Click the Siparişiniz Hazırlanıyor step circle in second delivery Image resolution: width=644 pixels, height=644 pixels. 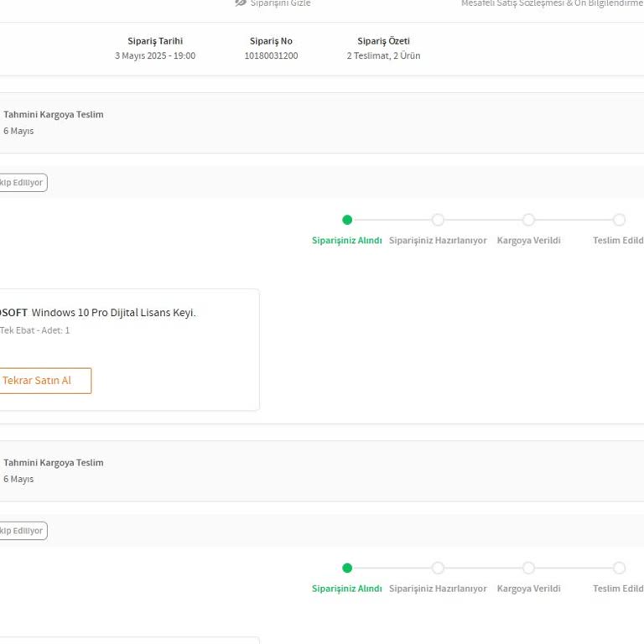[438, 568]
